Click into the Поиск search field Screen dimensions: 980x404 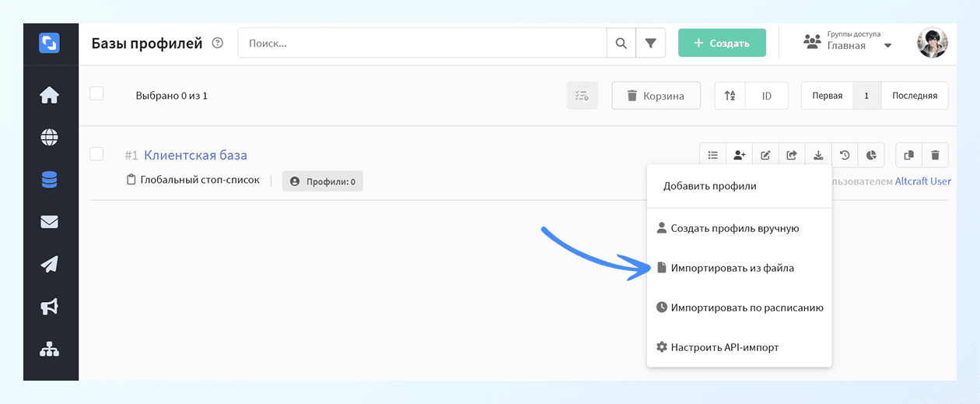tap(422, 44)
